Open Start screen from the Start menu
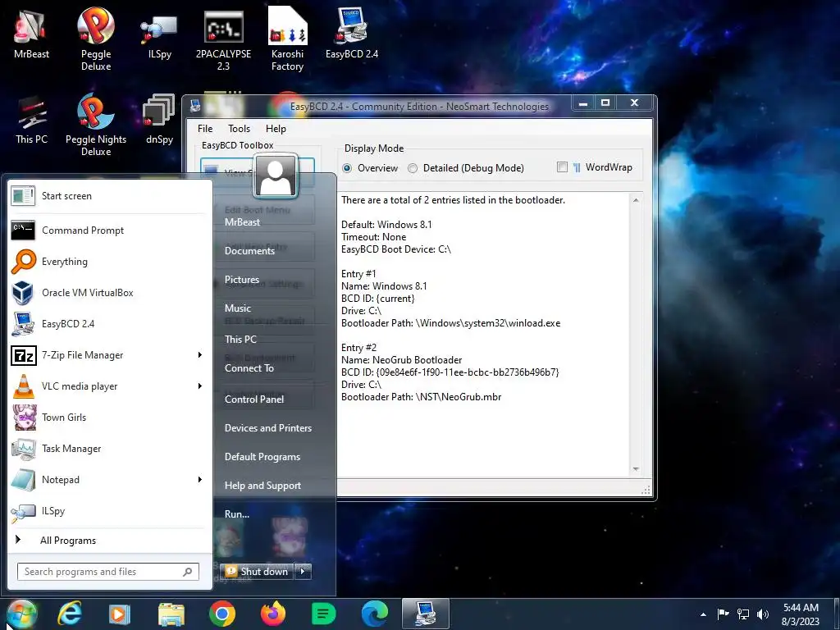Viewport: 840px width, 630px height. 107,196
